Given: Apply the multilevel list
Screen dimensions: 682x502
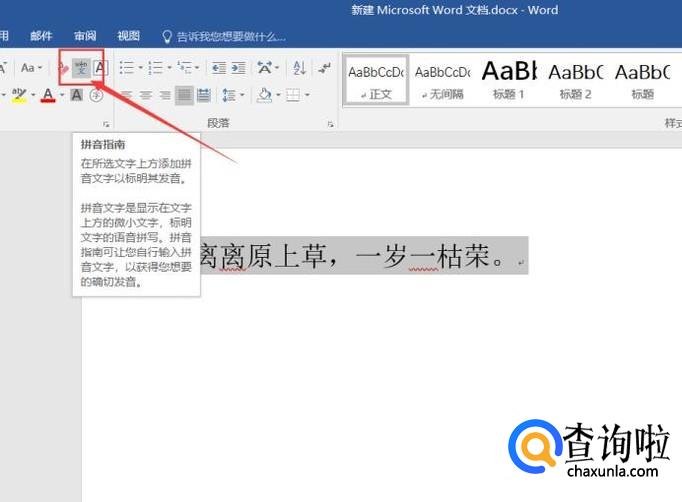Looking at the screenshot, I should tap(184, 68).
